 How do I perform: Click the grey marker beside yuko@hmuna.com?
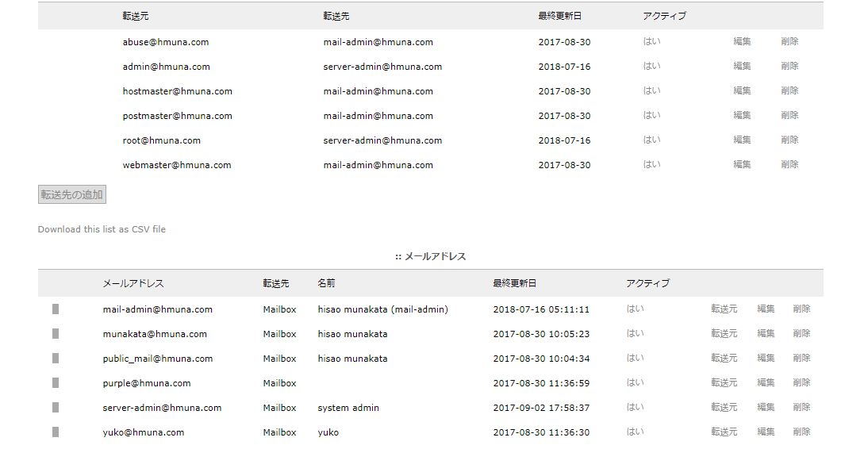tap(56, 432)
